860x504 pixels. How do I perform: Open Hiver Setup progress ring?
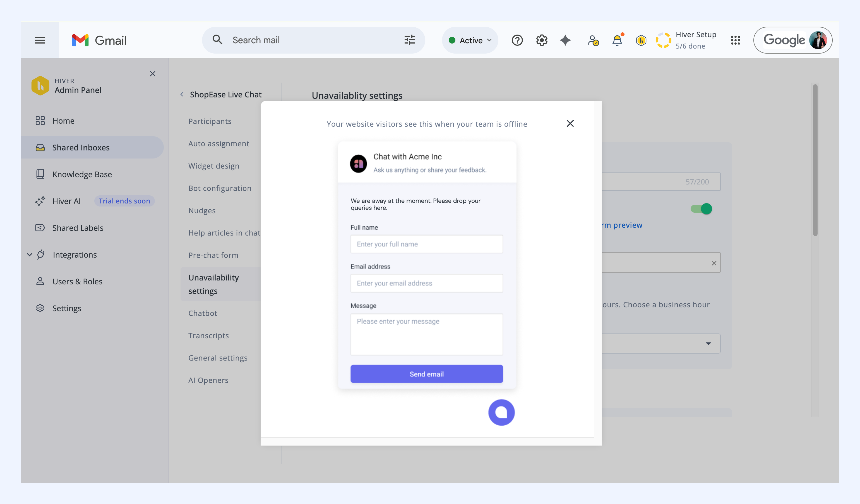click(x=664, y=40)
